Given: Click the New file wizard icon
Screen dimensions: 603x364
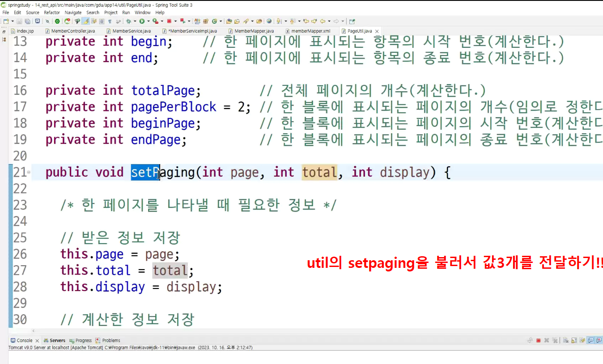Looking at the screenshot, I should click(6, 21).
